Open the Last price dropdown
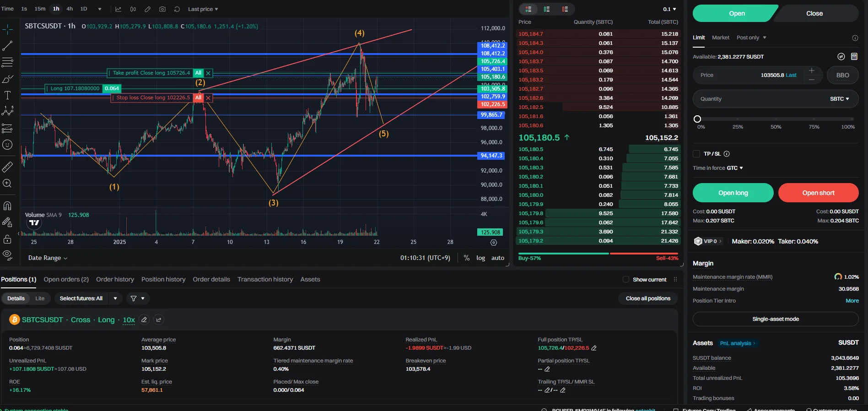Image resolution: width=868 pixels, height=411 pixels. 203,9
